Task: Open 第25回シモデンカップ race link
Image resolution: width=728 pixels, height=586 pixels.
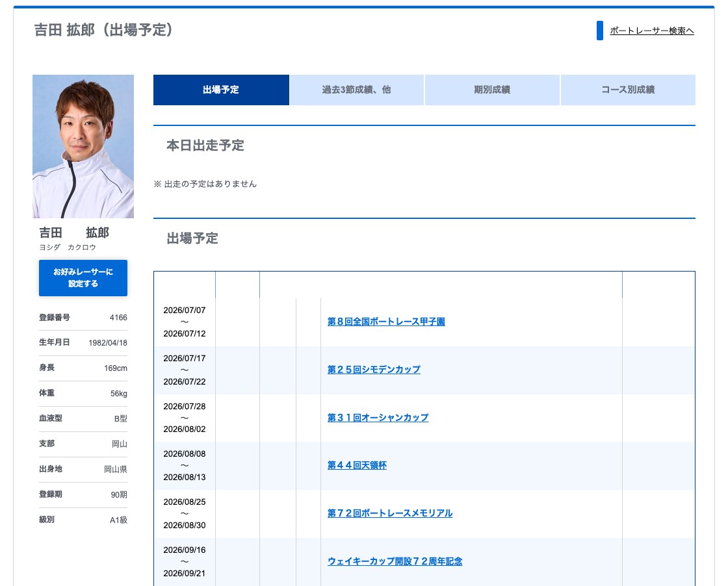Action: coord(374,370)
